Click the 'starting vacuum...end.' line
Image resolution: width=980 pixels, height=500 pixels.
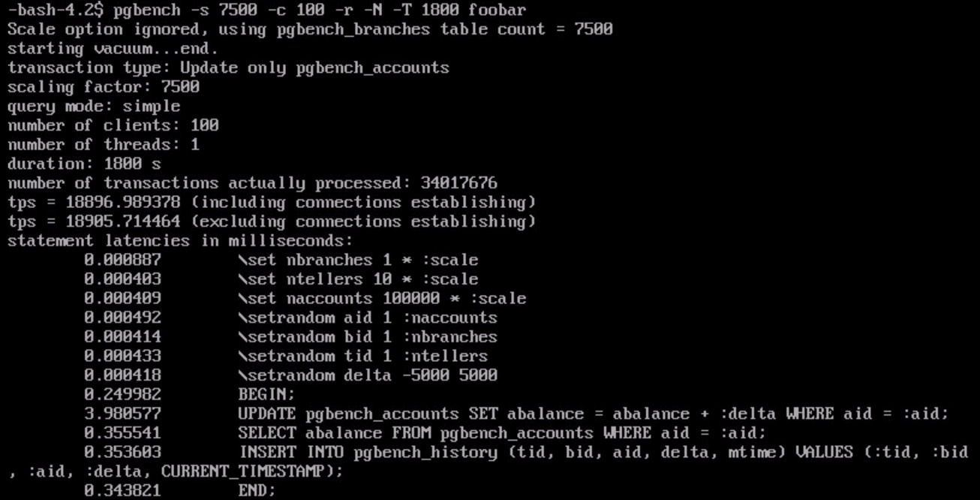coord(113,49)
